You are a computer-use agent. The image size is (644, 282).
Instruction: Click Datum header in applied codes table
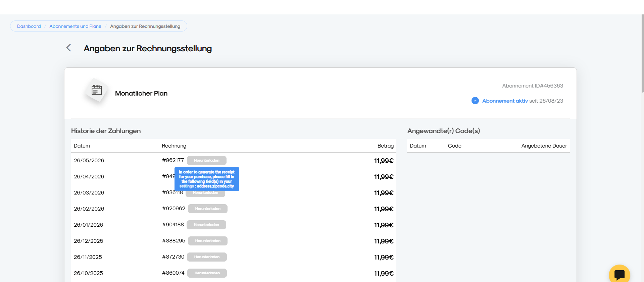click(418, 146)
